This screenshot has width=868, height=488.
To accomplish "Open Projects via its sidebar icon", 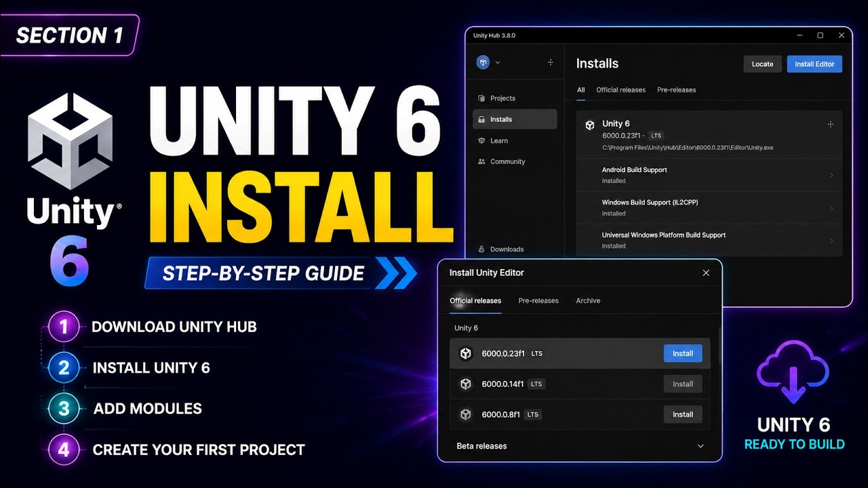I will pos(481,98).
